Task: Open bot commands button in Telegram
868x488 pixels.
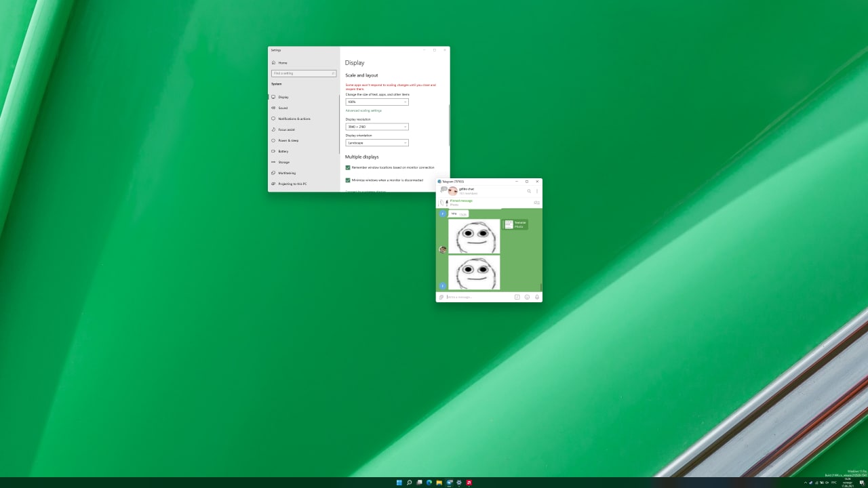Action: (x=517, y=297)
